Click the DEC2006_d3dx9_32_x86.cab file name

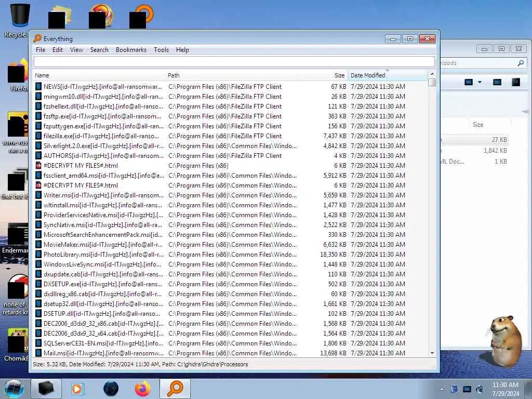(x=103, y=323)
